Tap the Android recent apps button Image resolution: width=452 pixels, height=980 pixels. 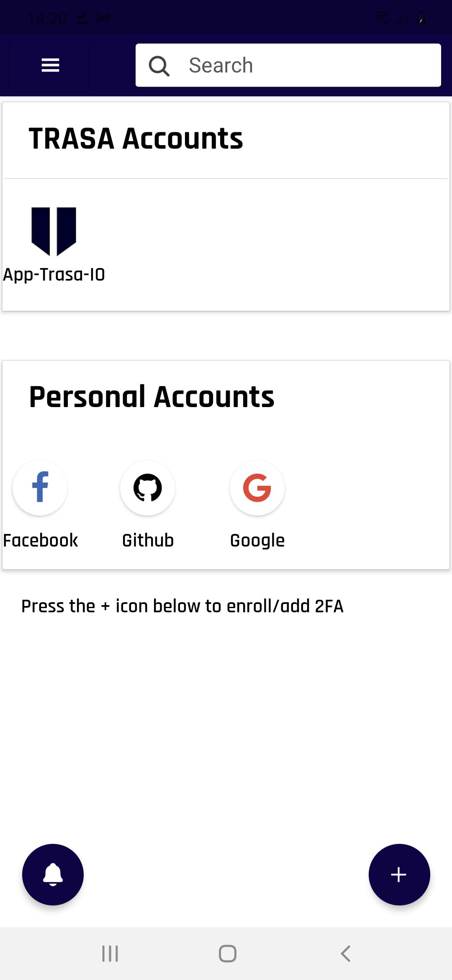click(x=110, y=954)
